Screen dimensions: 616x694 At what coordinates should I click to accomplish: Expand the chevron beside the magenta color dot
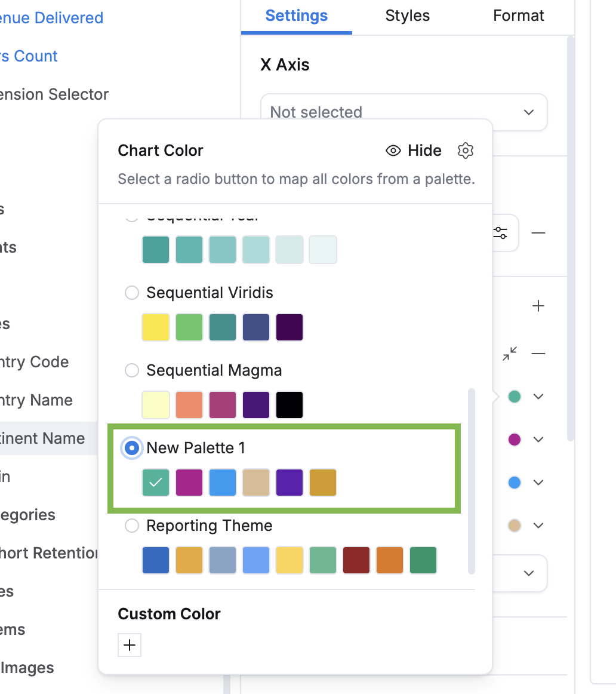point(538,439)
